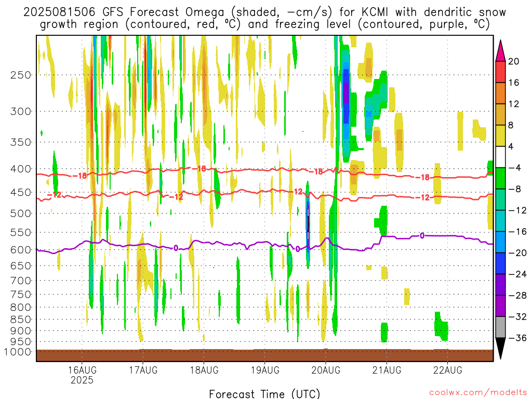Click the colorbar tick label -36

coord(517,338)
